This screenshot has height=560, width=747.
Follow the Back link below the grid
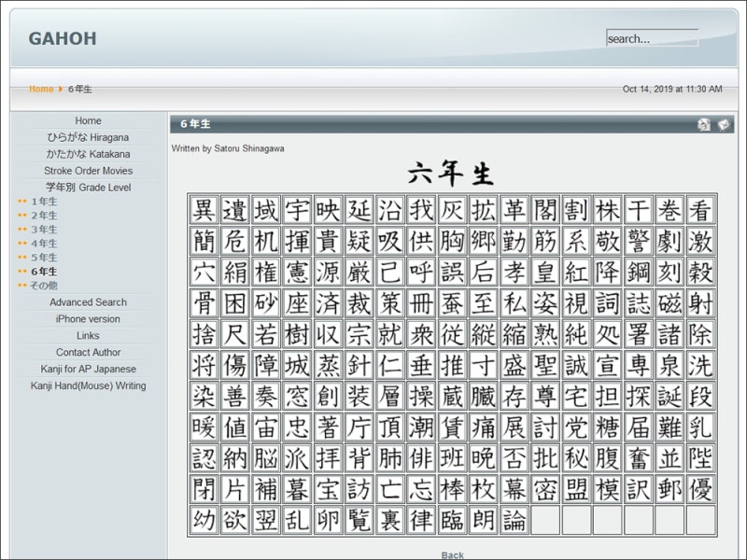452,553
